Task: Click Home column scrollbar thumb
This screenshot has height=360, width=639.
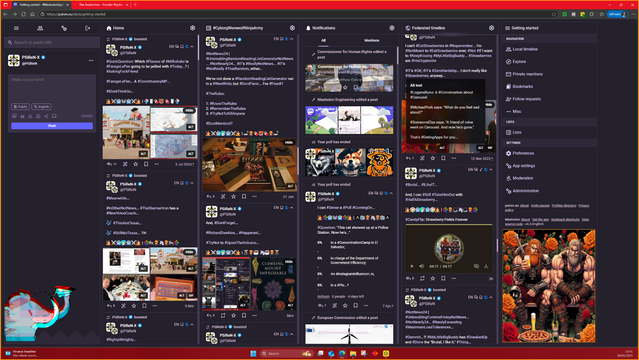Action: click(198, 47)
